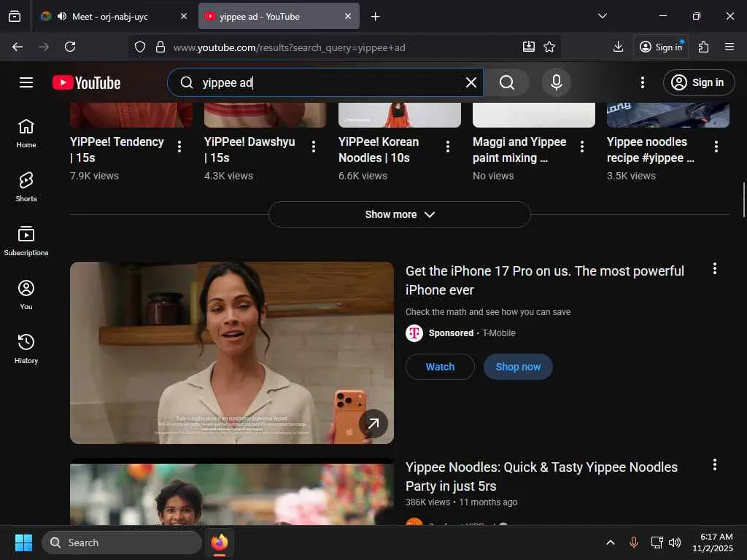The height and width of the screenshot is (560, 747).
Task: Open the Yippee Noodles Party video thumbnail
Action: [x=232, y=493]
